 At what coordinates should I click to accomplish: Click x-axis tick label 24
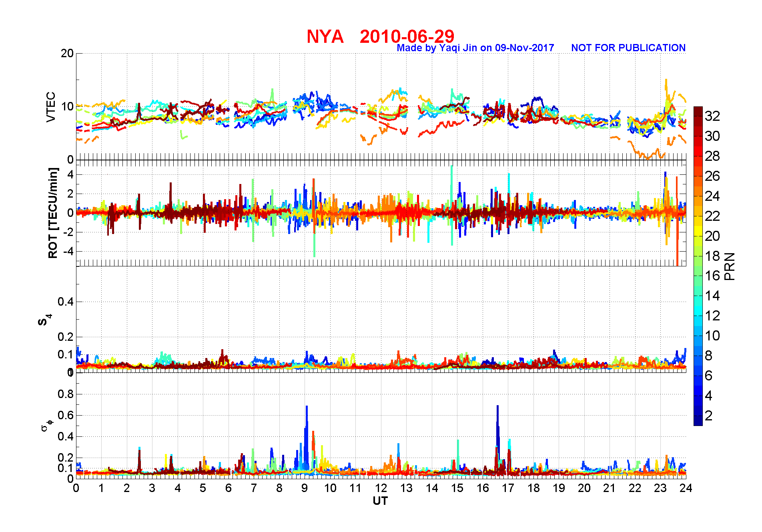coord(686,488)
